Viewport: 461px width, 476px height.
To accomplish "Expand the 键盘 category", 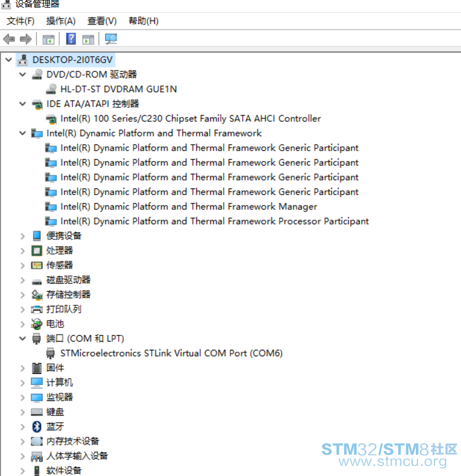I will (x=22, y=412).
